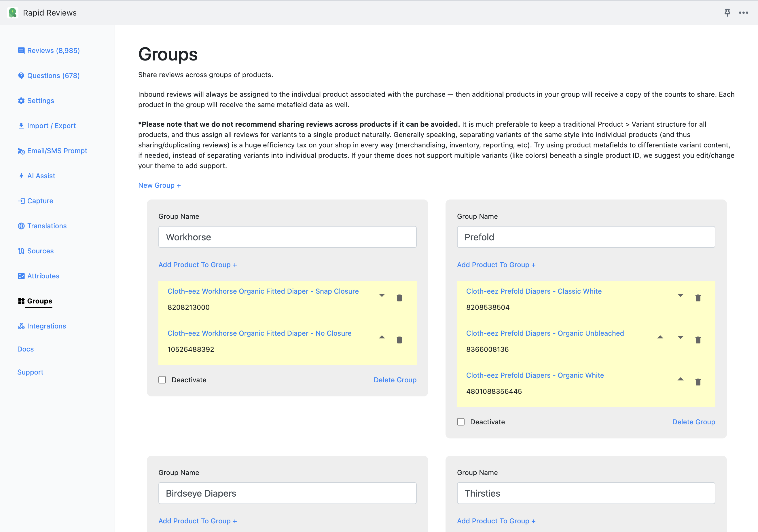This screenshot has height=532, width=758.
Task: Add Product To Group in Birdseye Diapers
Action: (198, 521)
